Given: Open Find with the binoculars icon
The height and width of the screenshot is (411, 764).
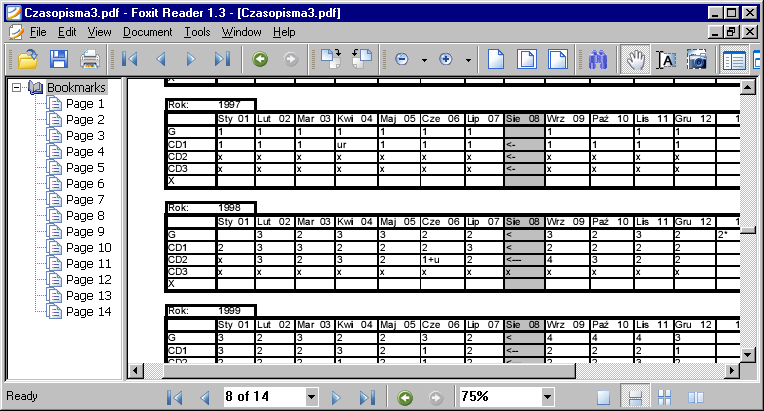Looking at the screenshot, I should [598, 59].
